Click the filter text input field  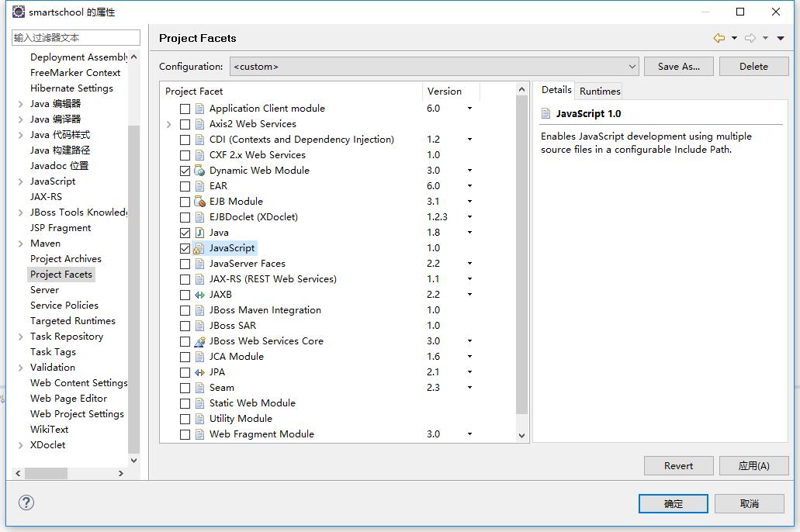point(76,37)
